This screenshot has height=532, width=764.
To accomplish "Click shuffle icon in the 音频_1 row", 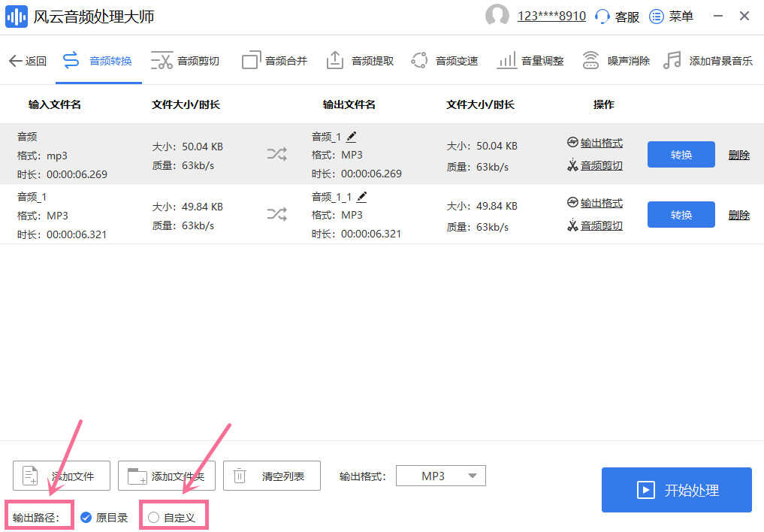I will click(276, 214).
